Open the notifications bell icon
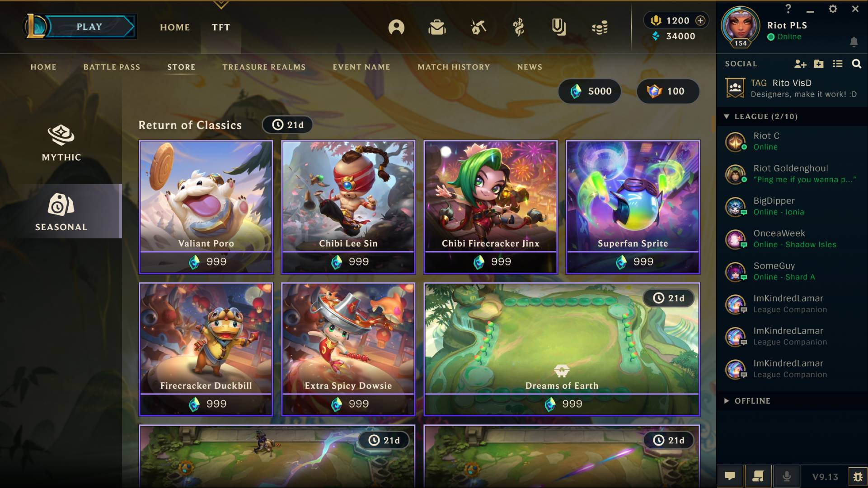Image resolution: width=868 pixels, height=488 pixels. (854, 42)
